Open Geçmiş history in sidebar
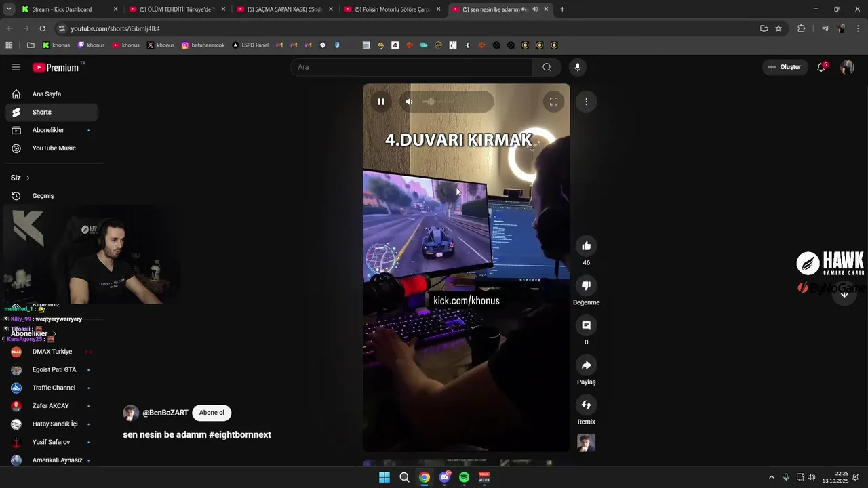868x488 pixels. (x=52, y=196)
